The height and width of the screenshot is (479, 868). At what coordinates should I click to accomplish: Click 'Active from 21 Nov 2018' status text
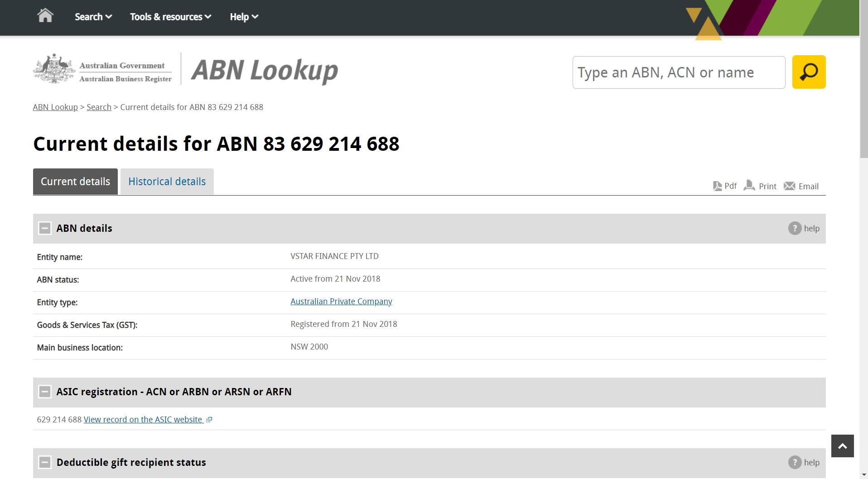click(x=335, y=279)
